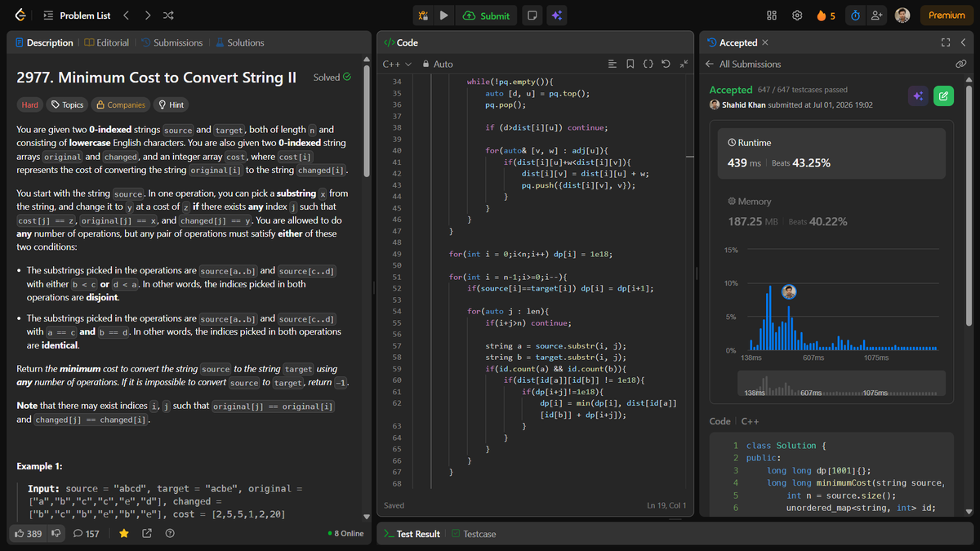Switch to the Solutions tab
980x551 pixels.
tap(239, 42)
